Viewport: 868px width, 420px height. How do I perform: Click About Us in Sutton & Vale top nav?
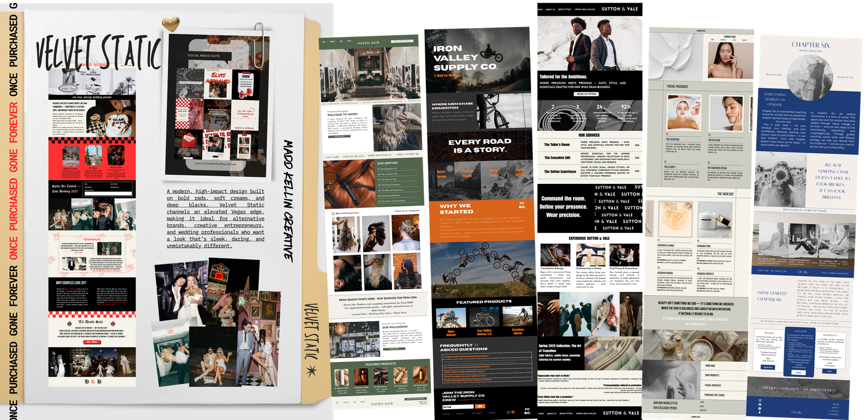click(x=550, y=9)
